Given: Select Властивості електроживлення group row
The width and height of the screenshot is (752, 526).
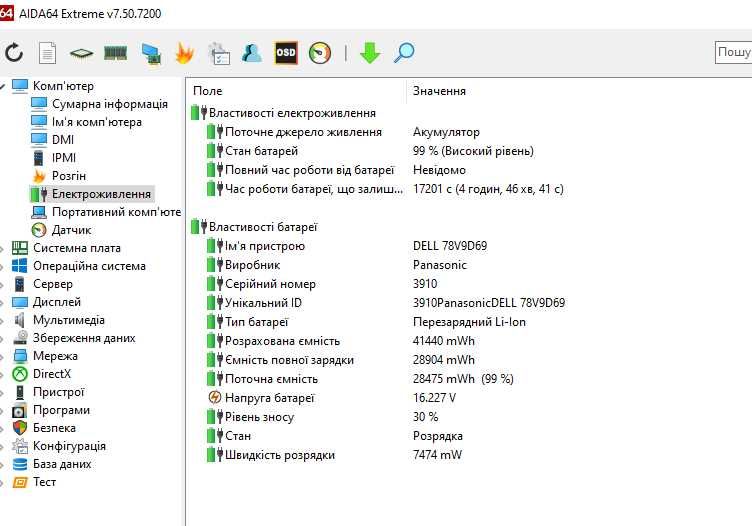Looking at the screenshot, I should tap(283, 113).
